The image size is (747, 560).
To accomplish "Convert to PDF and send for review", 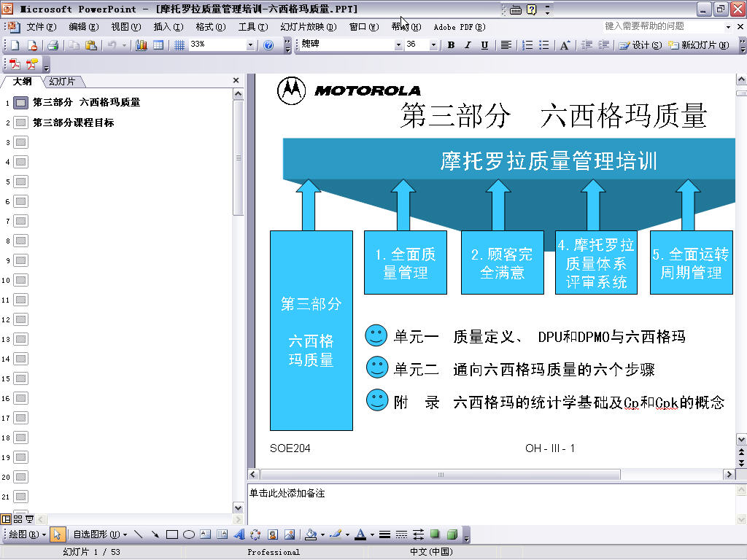I will pyautogui.click(x=32, y=64).
